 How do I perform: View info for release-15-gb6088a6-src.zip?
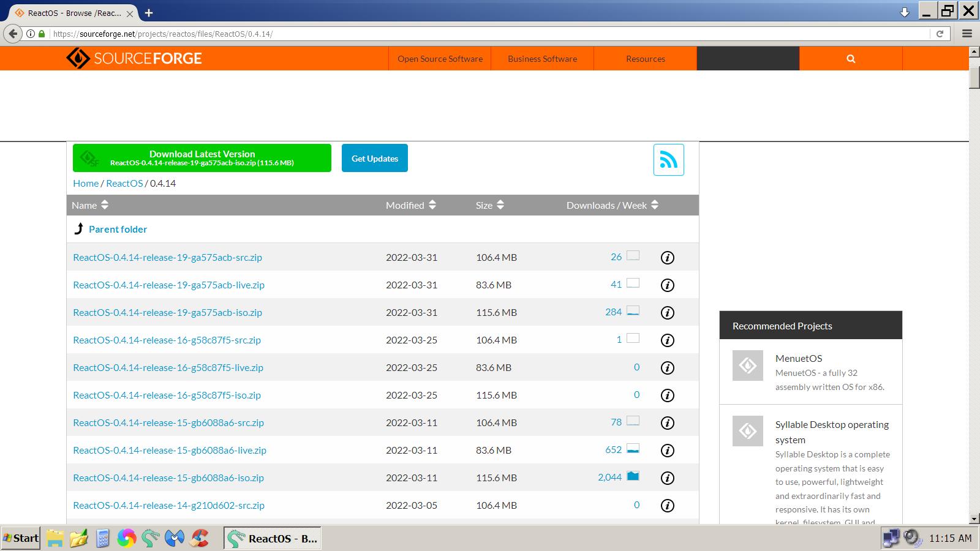(x=668, y=423)
